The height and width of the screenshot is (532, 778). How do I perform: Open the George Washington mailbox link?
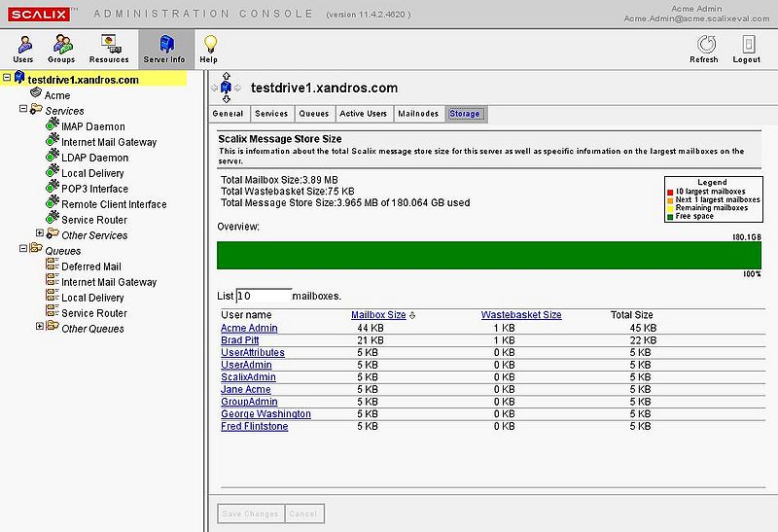(265, 414)
